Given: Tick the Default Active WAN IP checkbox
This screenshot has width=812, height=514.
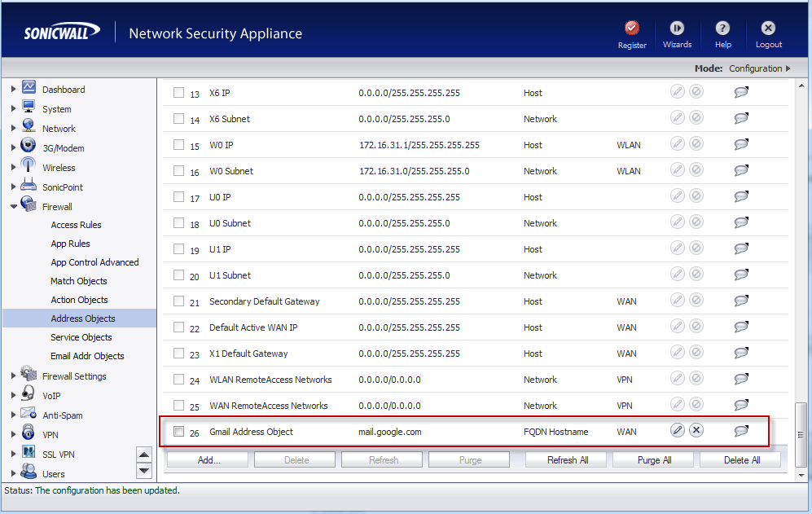Looking at the screenshot, I should [178, 327].
